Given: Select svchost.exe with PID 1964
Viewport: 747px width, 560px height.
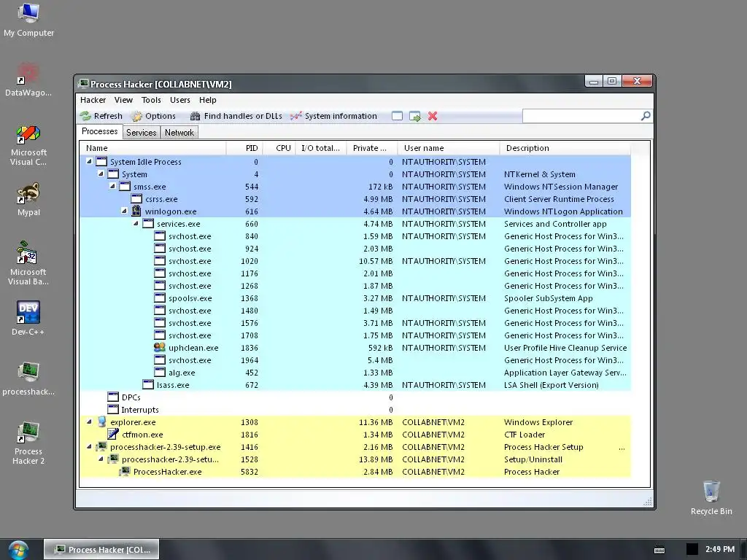Looking at the screenshot, I should tap(355, 360).
